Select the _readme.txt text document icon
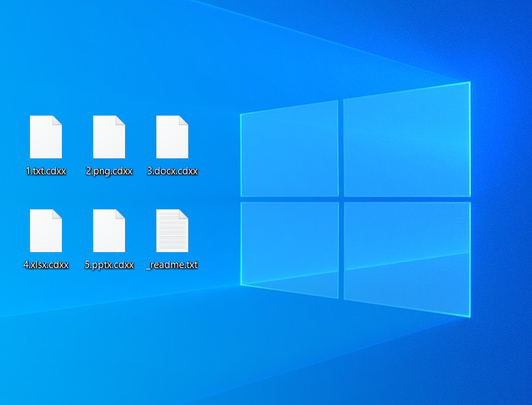Screen dimensions: 532x405 (172, 231)
